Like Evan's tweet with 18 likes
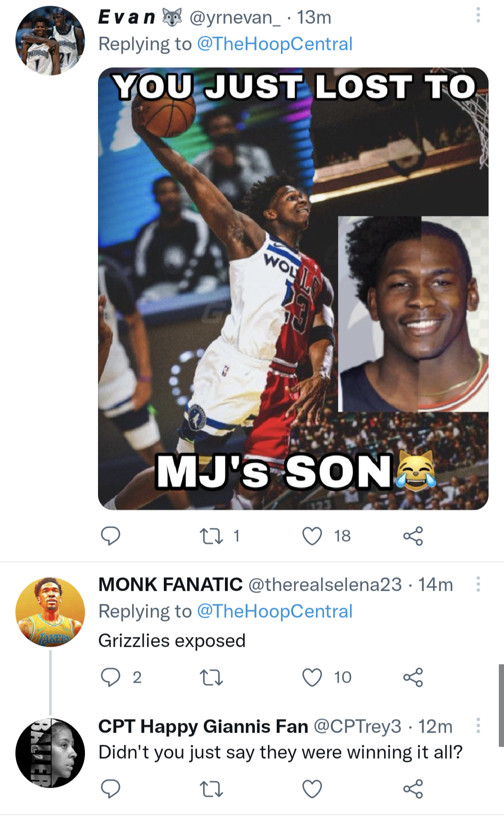504x819 pixels. [x=312, y=536]
